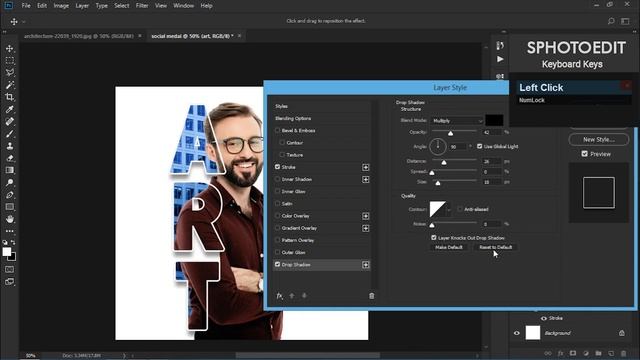Hide the Stroke effect eye icon
Viewport: 640px width, 360px height.
point(544,318)
